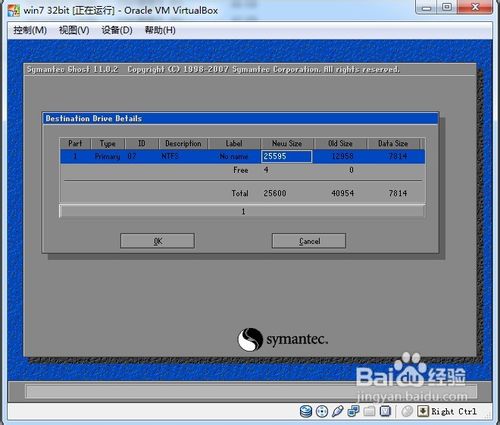The width and height of the screenshot is (500, 425).
Task: Click the USB devices status icon
Action: coord(337,411)
